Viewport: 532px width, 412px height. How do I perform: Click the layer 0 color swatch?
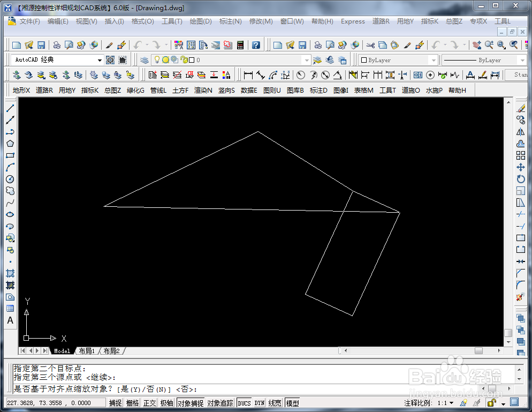tap(192, 60)
